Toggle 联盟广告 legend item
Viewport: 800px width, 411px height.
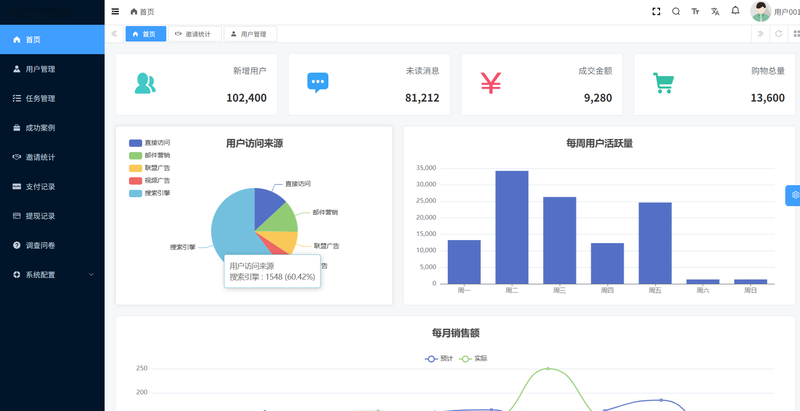(149, 168)
